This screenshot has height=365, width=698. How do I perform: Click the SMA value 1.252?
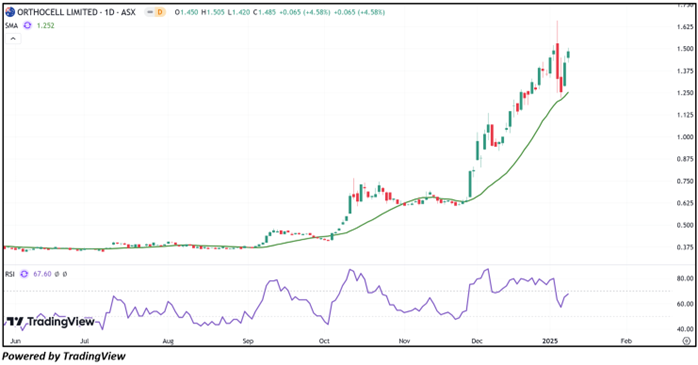click(45, 26)
